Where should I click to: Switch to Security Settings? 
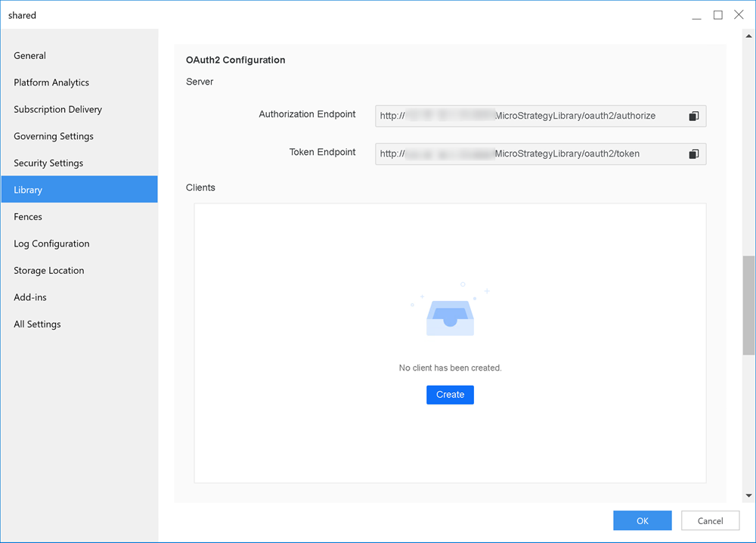[x=48, y=163]
